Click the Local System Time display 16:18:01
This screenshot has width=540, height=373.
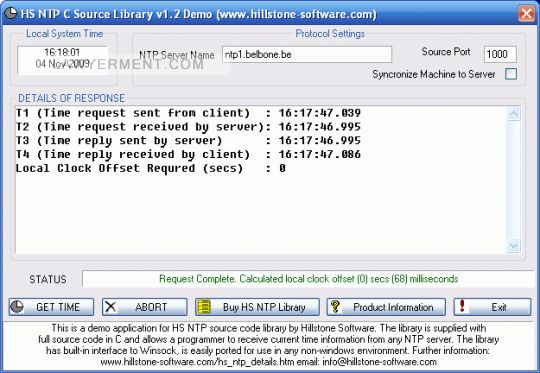[x=62, y=52]
